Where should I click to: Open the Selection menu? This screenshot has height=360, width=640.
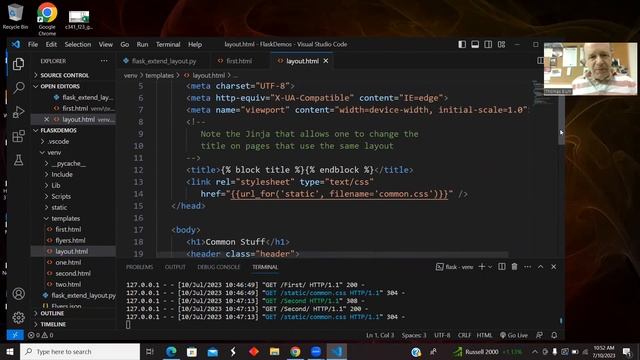[78, 44]
